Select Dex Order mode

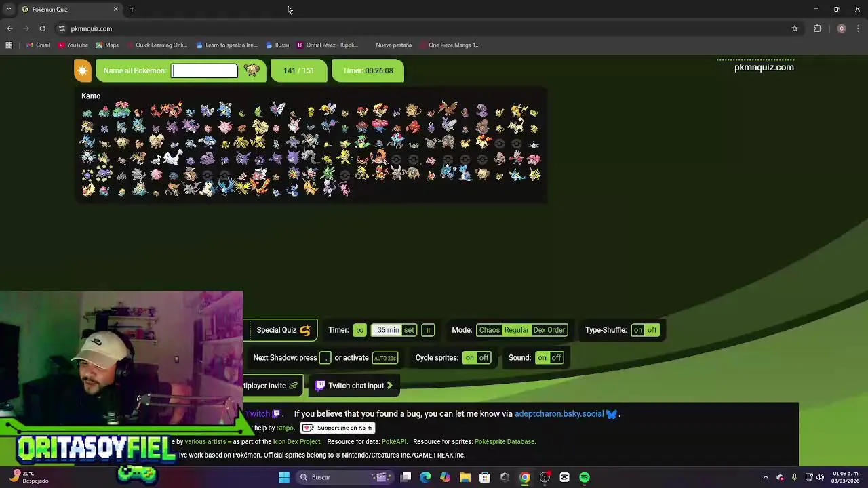tap(549, 330)
